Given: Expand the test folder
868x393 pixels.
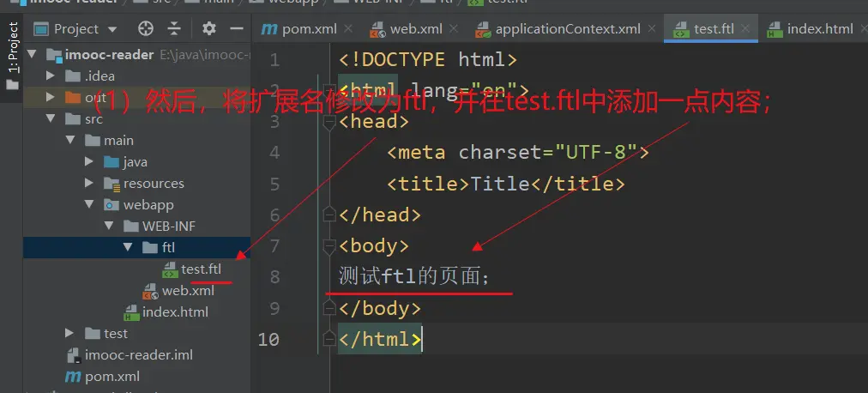Looking at the screenshot, I should point(69,333).
